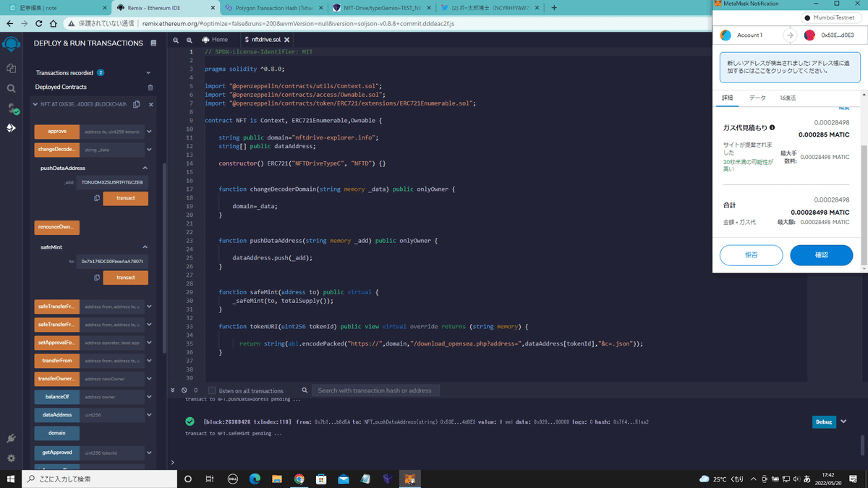Open the Mail app on taskbar
This screenshot has width=868, height=488.
pyautogui.click(x=343, y=479)
